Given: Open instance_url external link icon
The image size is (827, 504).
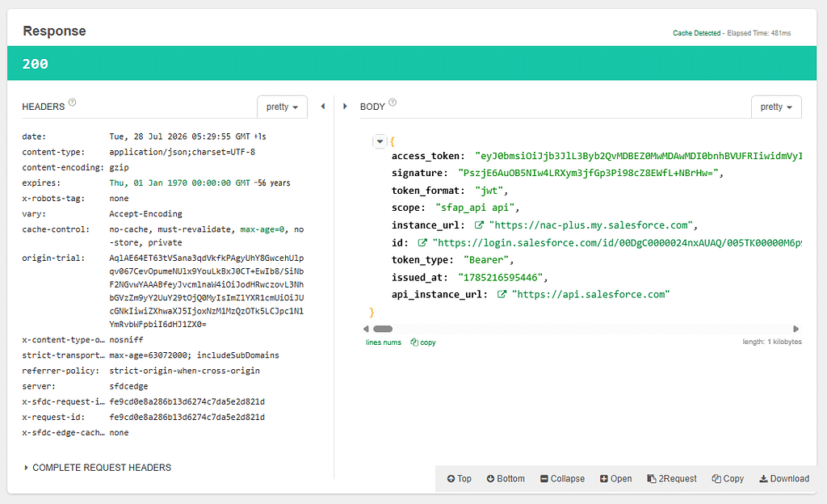Looking at the screenshot, I should click(479, 225).
